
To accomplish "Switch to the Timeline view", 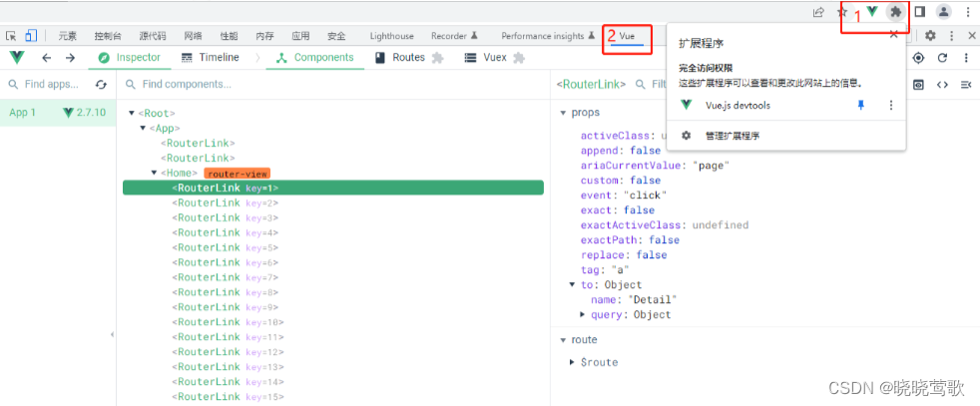I will 210,58.
